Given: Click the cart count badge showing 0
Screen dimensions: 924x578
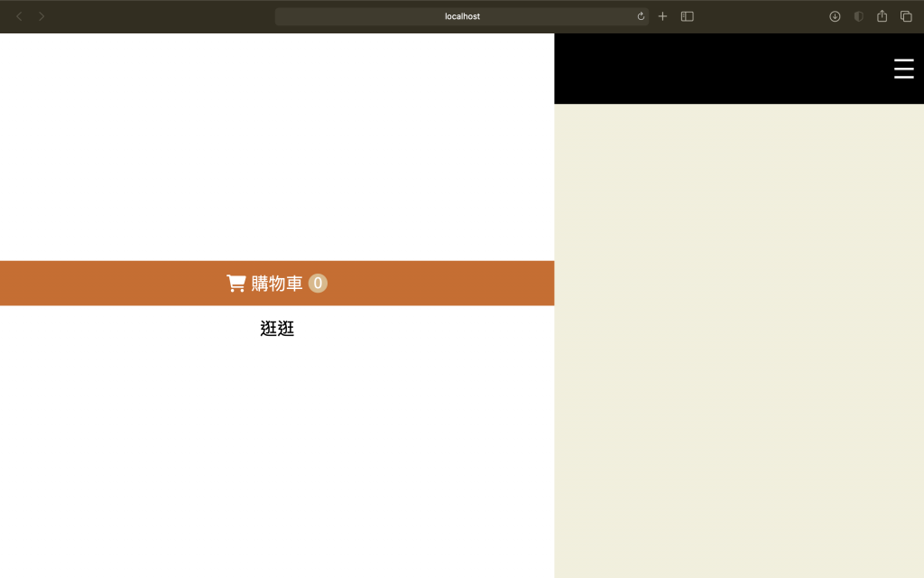Looking at the screenshot, I should (x=318, y=283).
